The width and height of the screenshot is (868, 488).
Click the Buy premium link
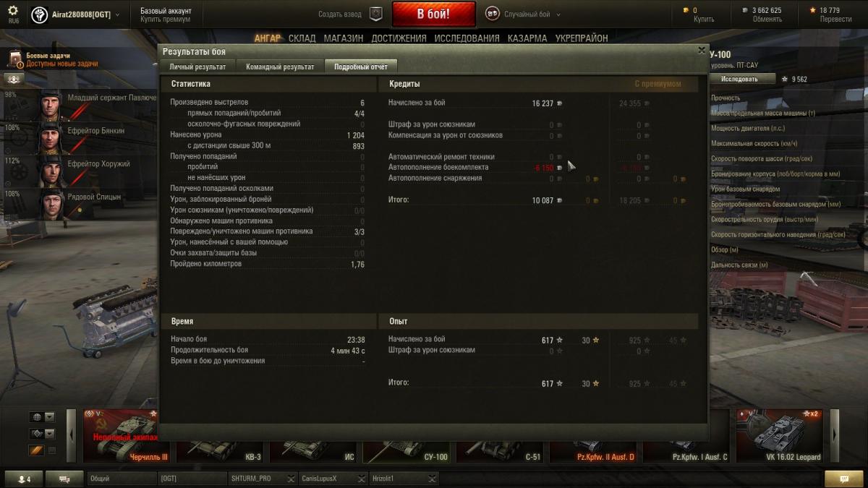[166, 20]
